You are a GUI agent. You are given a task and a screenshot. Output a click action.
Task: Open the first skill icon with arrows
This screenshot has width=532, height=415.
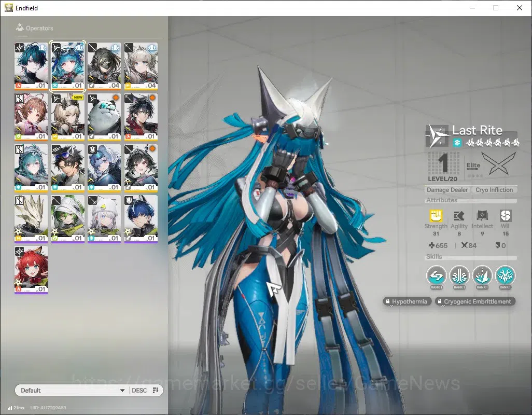(436, 275)
